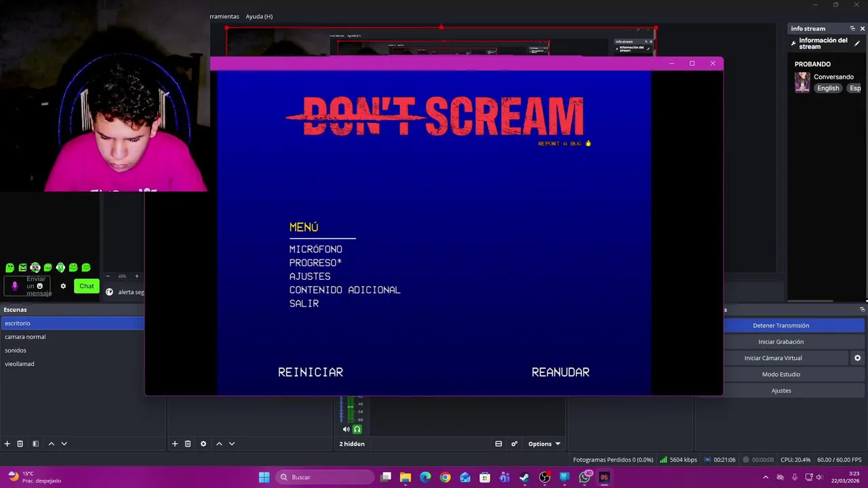Open File Explorer from taskbar
Image resolution: width=868 pixels, height=488 pixels.
[406, 477]
